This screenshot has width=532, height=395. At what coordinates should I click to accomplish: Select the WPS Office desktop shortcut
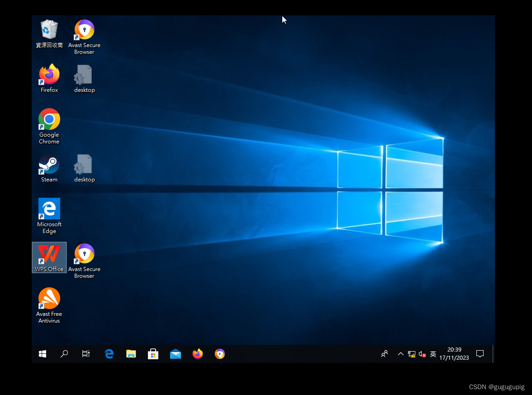49,257
